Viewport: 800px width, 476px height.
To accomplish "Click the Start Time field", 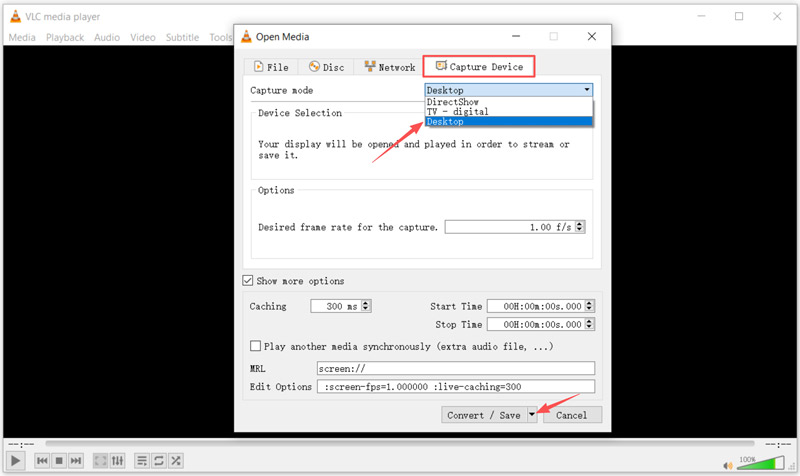I will tap(536, 306).
